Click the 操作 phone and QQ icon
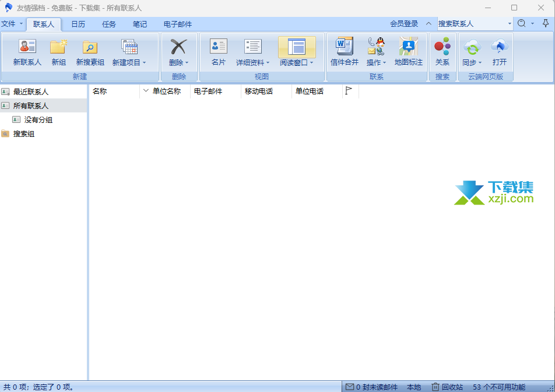 (376, 47)
